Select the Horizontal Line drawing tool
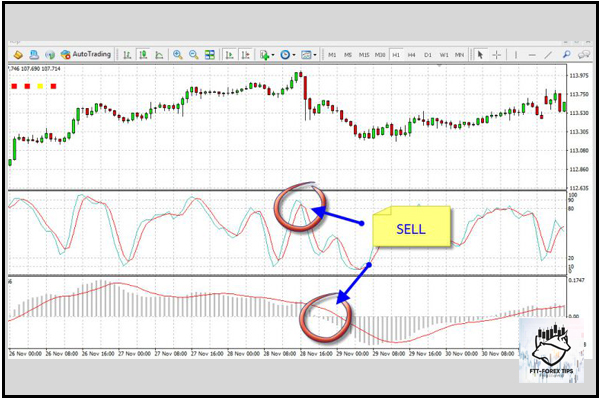 click(532, 55)
